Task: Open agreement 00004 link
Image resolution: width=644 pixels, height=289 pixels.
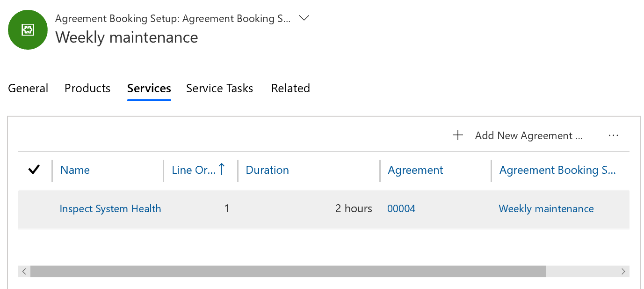Action: coord(401,209)
